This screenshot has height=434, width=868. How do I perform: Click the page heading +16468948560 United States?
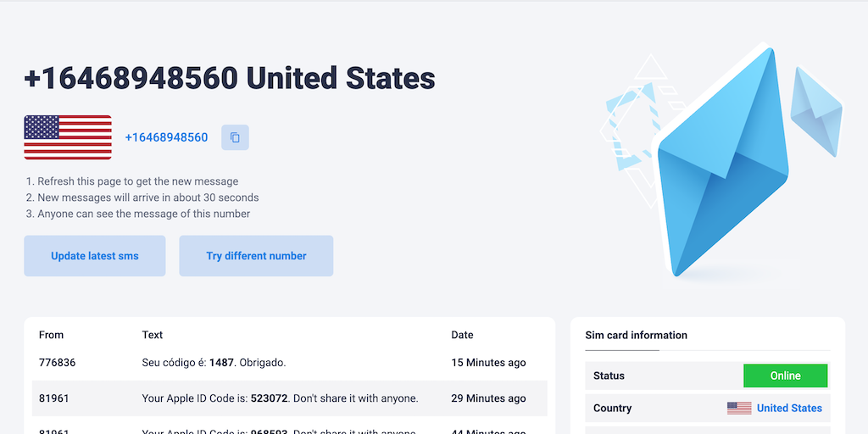pyautogui.click(x=229, y=78)
